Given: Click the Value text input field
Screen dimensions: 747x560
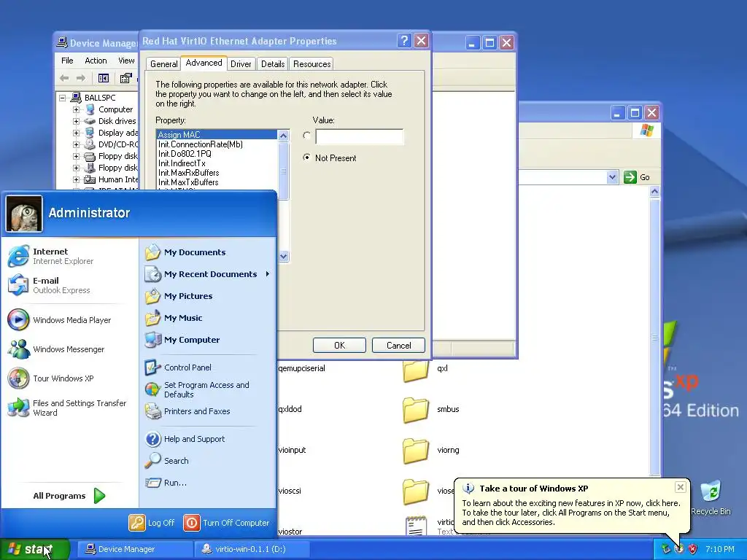Looking at the screenshot, I should pos(359,136).
